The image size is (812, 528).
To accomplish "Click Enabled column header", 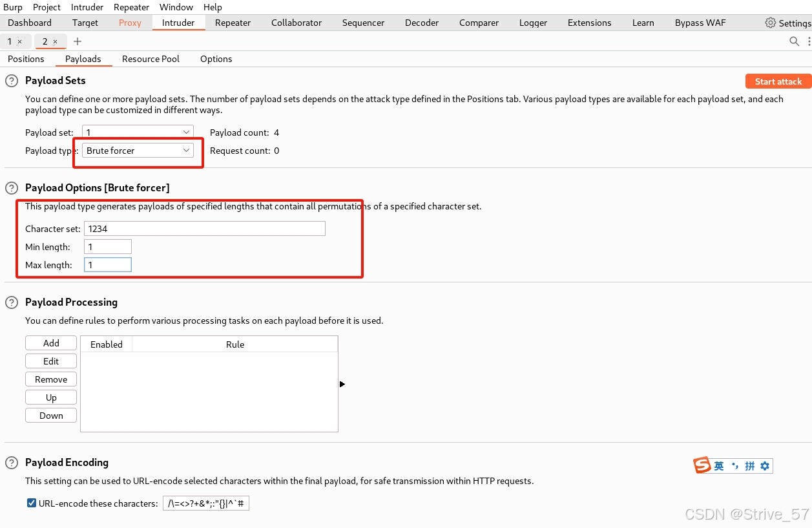I will pyautogui.click(x=107, y=344).
